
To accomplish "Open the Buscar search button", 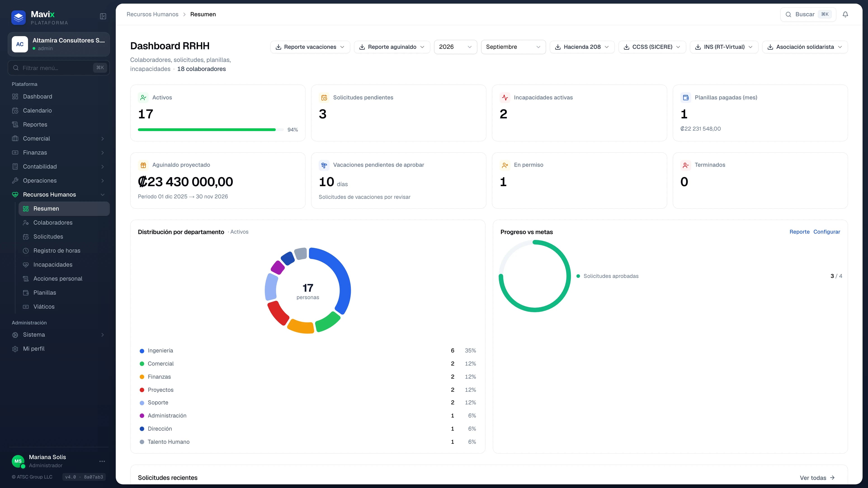I will pos(808,14).
